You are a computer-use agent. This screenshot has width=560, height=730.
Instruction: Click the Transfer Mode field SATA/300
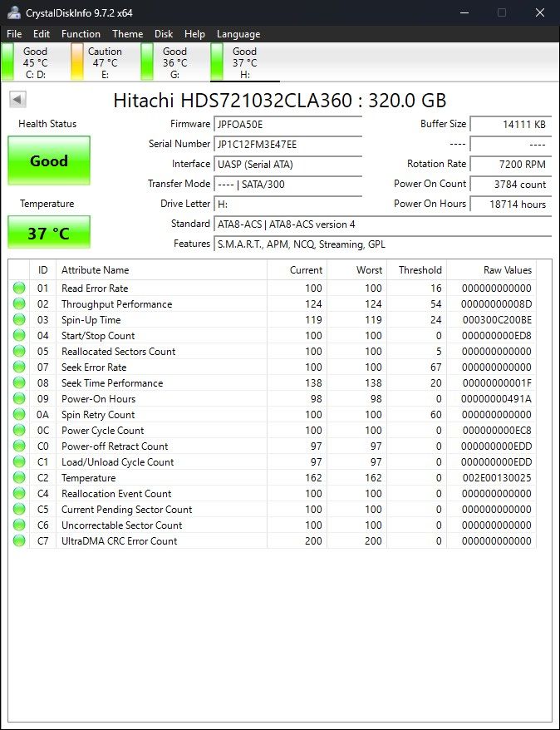288,185
